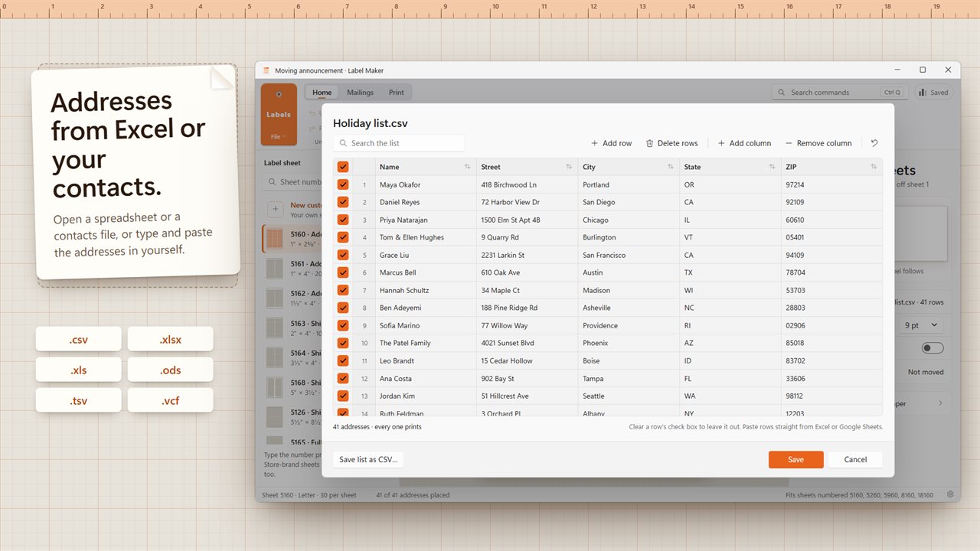The height and width of the screenshot is (551, 980).
Task: Open the File dropdown under Labels
Action: pos(279,137)
